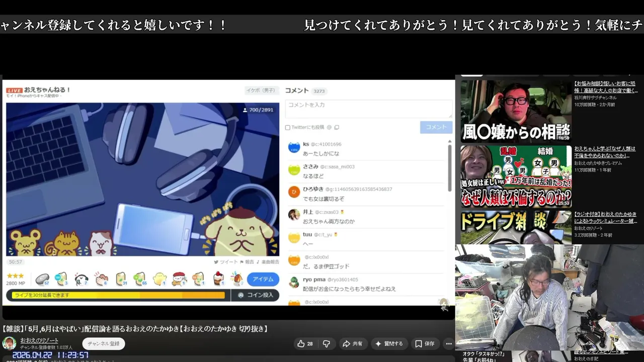Click the イケボ（男子） category tag
This screenshot has height=362, width=644.
261,90
